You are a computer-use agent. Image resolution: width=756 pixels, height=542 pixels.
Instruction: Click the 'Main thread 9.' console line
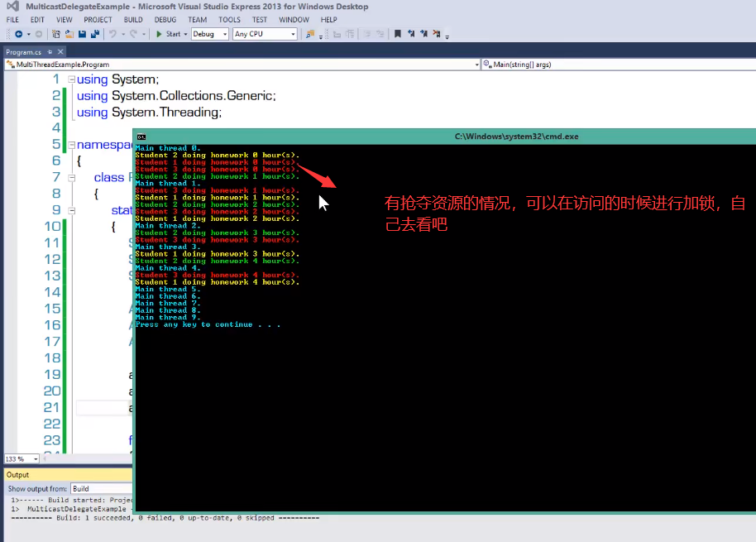pos(168,317)
